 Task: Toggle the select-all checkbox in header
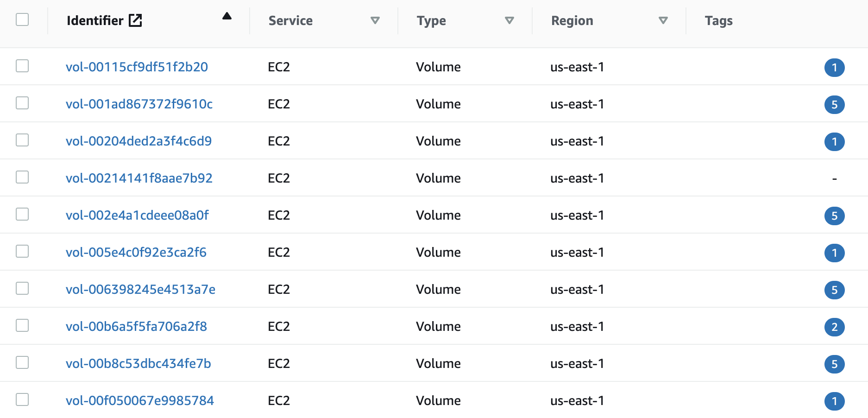(22, 19)
